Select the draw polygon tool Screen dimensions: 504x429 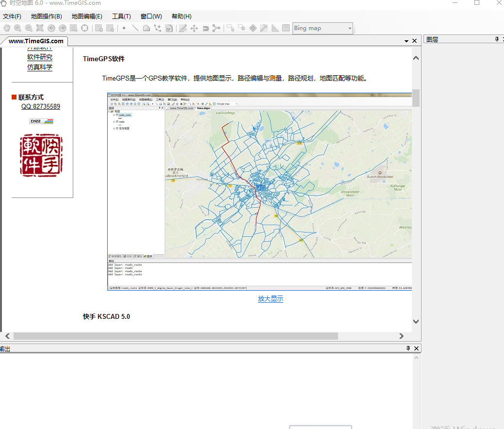pos(146,28)
